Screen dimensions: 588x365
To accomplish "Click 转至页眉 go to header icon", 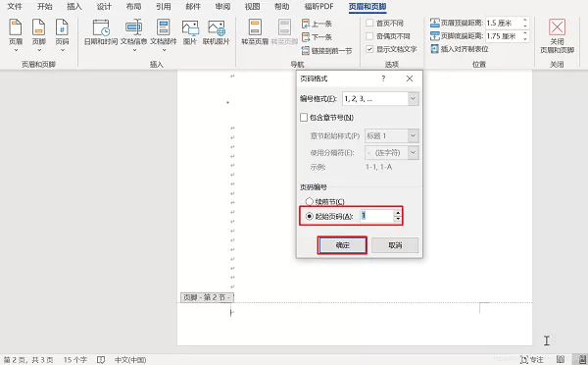I will click(255, 32).
